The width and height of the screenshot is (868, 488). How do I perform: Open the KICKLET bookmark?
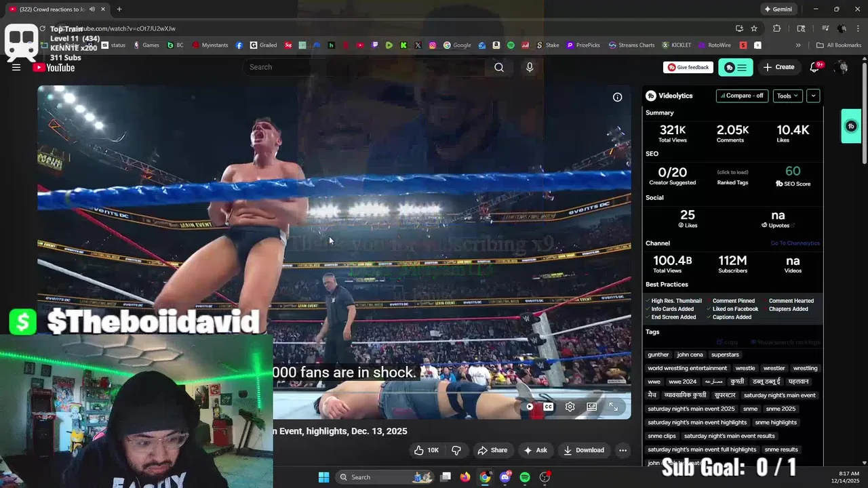pyautogui.click(x=676, y=45)
